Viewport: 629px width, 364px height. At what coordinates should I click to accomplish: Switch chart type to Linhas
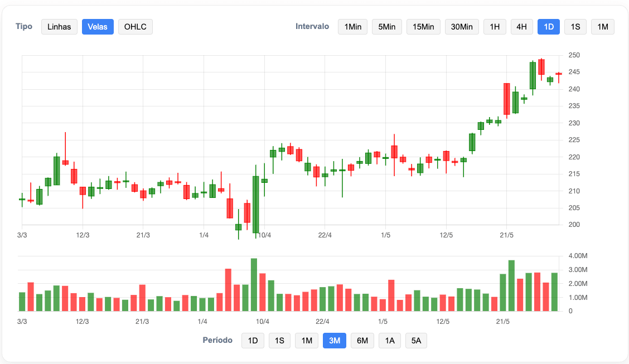[59, 27]
